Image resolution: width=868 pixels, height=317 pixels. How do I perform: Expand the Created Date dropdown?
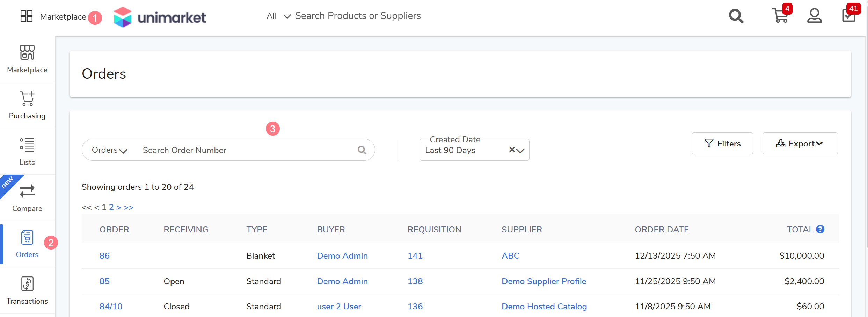coord(520,151)
